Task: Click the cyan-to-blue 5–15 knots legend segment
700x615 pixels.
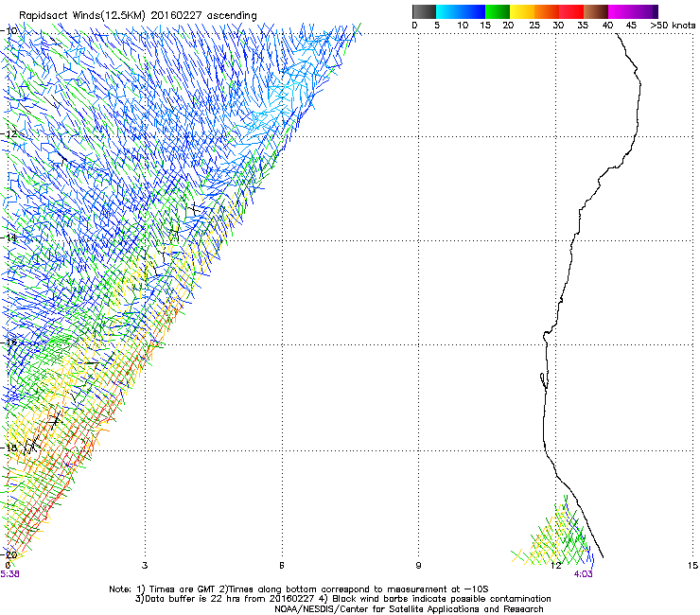Action: [x=461, y=11]
